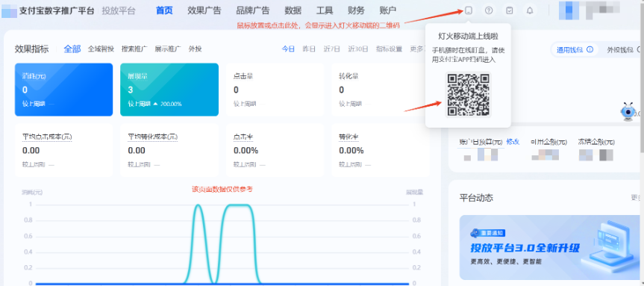Select the 消耗(元) metric card
The width and height of the screenshot is (644, 286).
tap(63, 90)
